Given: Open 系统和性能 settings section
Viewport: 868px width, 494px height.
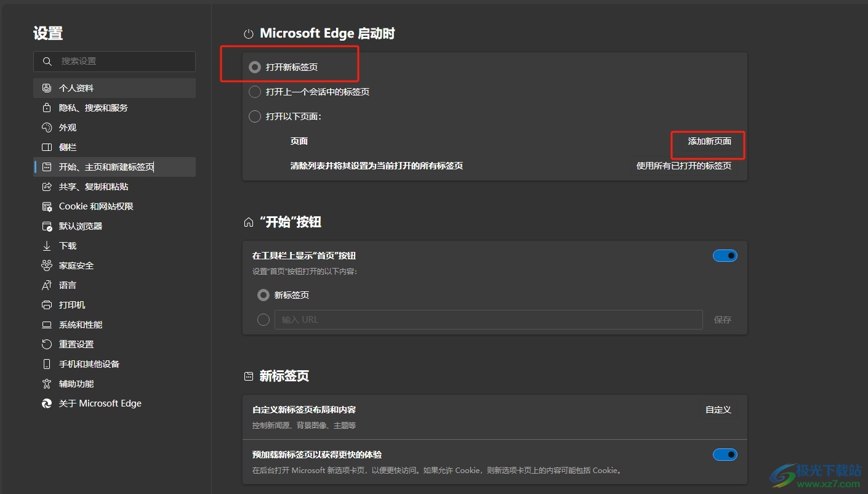Looking at the screenshot, I should 115,325.
